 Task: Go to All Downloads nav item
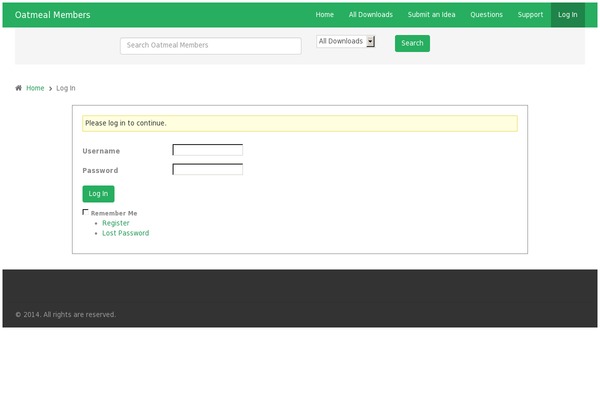click(370, 15)
